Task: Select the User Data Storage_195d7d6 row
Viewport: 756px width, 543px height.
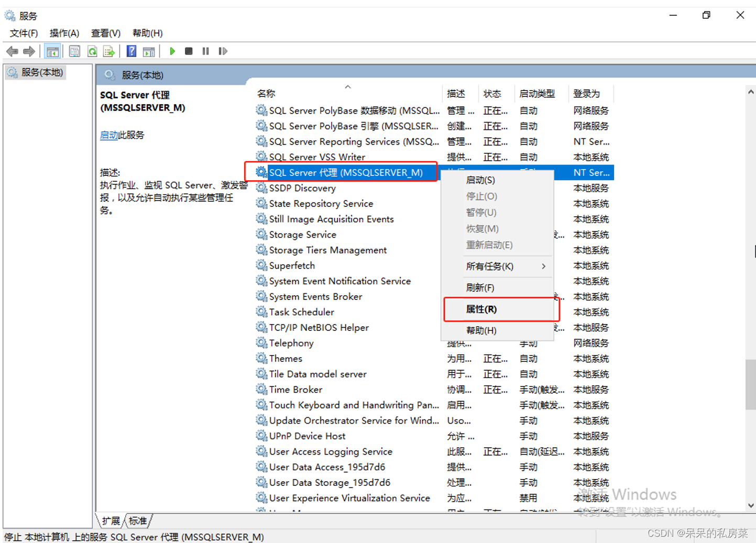Action: tap(434, 482)
